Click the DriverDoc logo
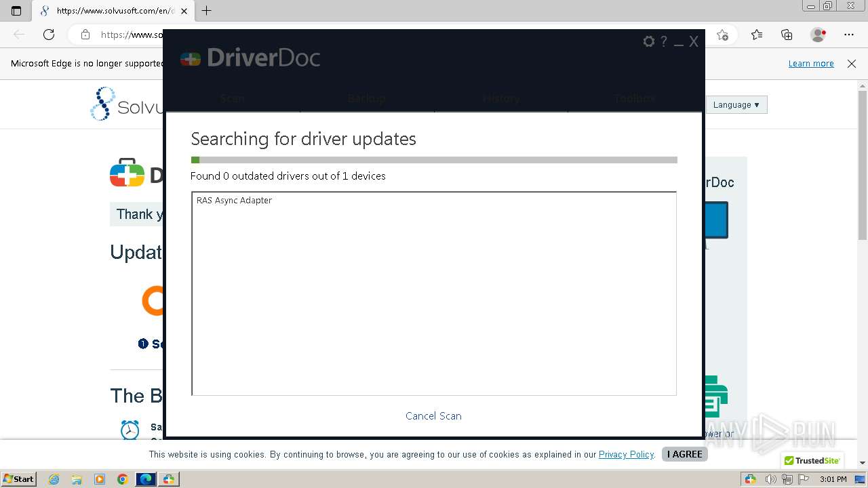Screen dimensions: 868x488 pos(250,58)
